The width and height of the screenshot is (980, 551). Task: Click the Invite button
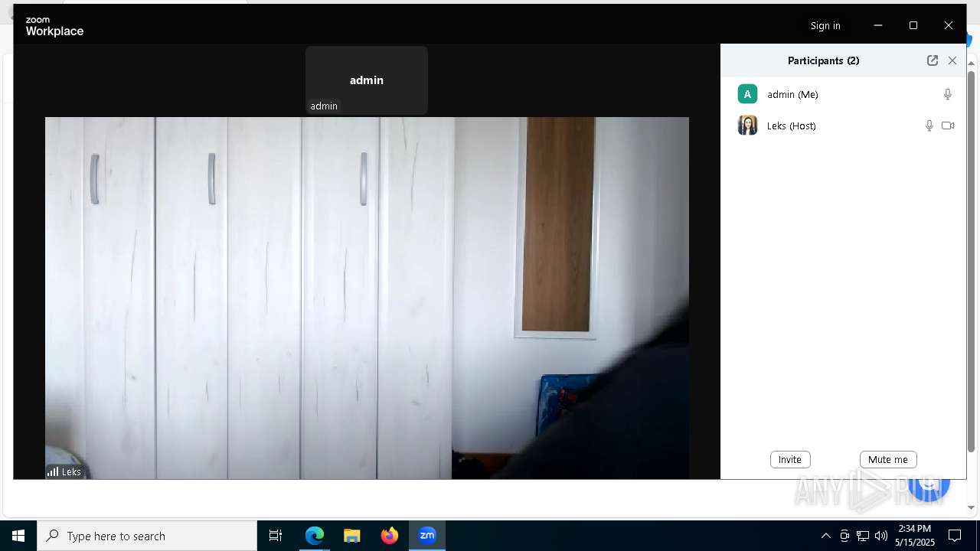[x=790, y=459]
